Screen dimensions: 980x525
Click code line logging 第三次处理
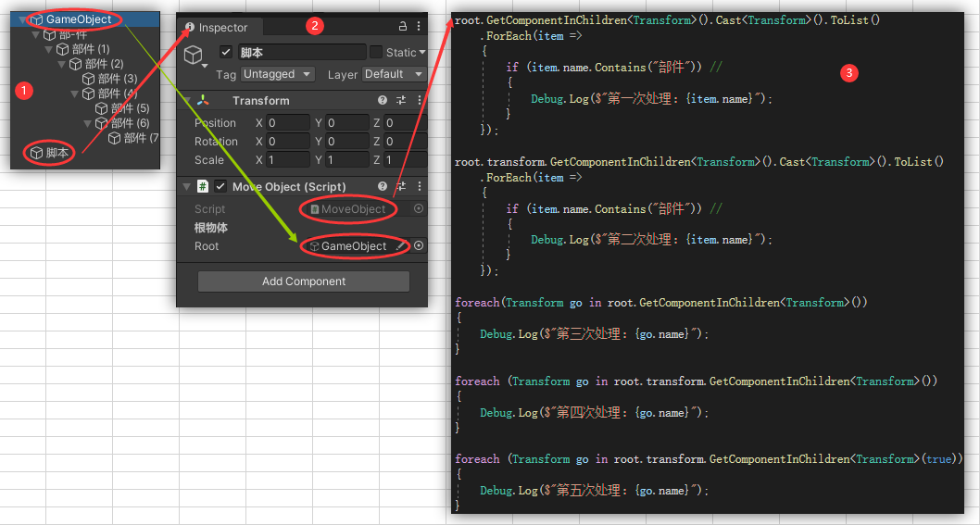click(x=594, y=334)
